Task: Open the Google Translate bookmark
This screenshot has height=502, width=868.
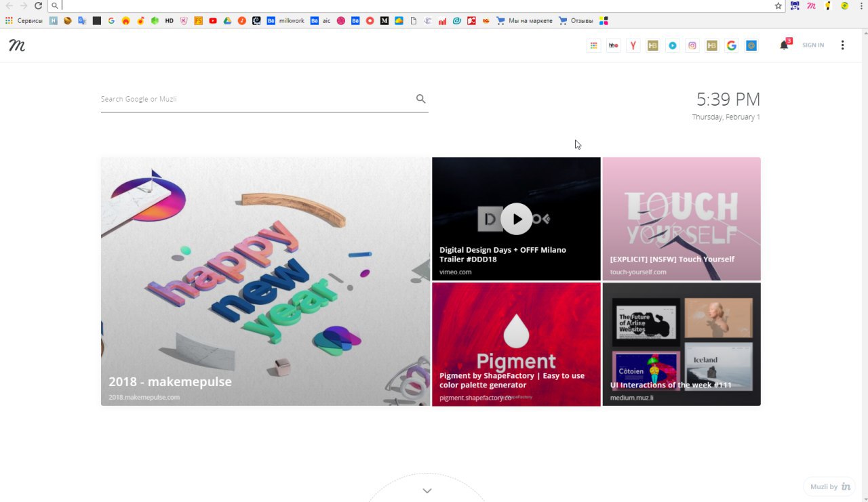Action: coord(82,21)
